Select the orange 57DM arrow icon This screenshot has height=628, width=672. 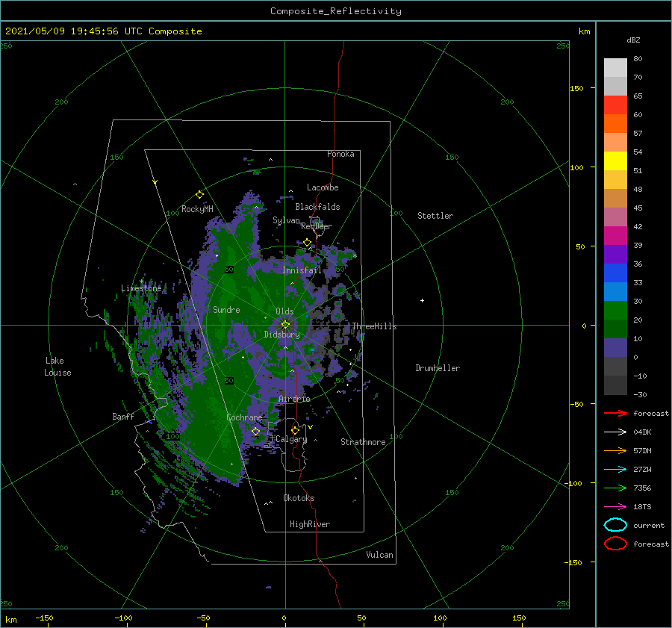[615, 450]
